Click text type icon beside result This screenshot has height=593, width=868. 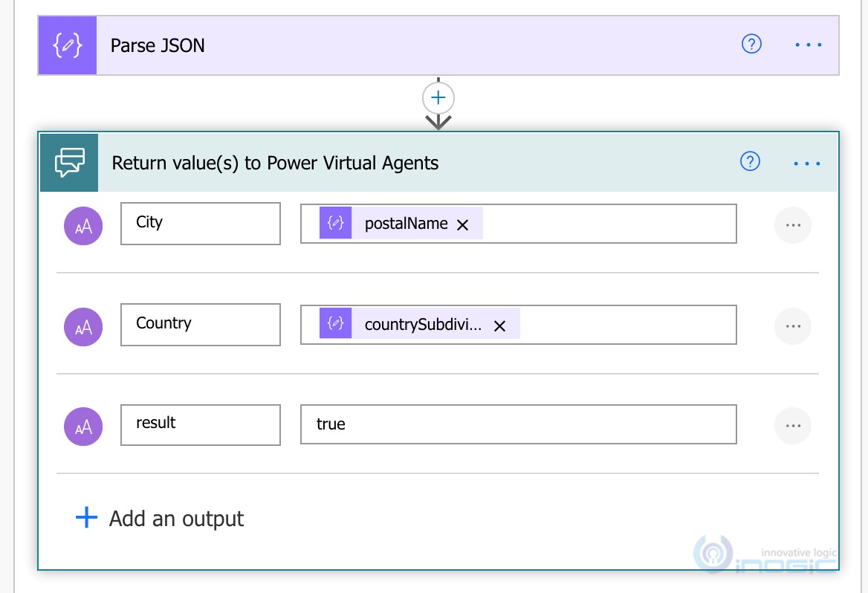pyautogui.click(x=83, y=427)
